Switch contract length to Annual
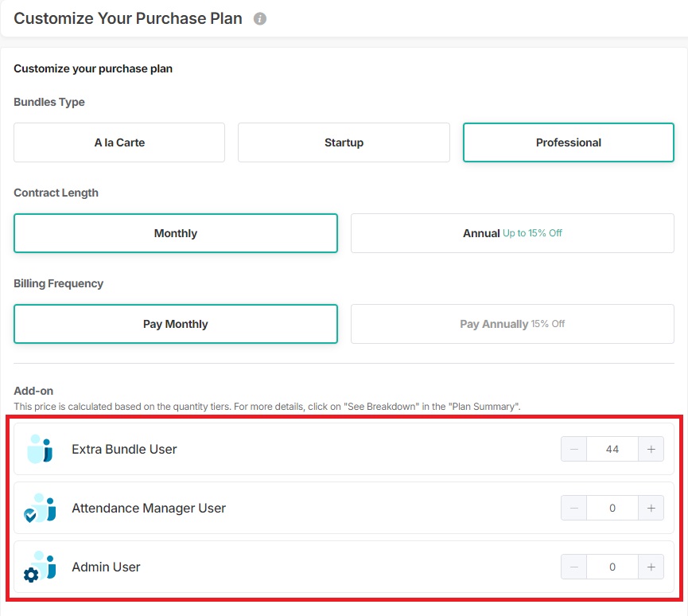 (x=512, y=233)
